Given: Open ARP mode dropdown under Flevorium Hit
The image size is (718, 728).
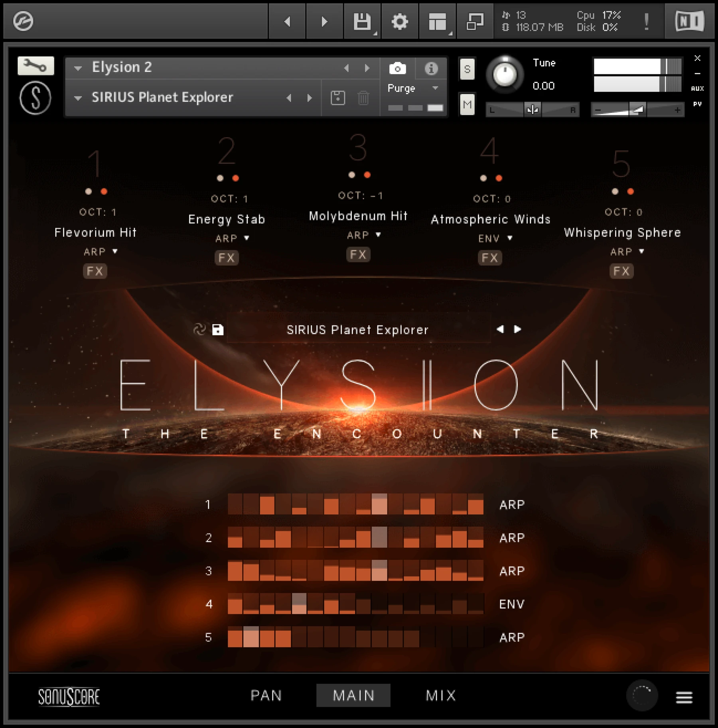Looking at the screenshot, I should tap(100, 252).
